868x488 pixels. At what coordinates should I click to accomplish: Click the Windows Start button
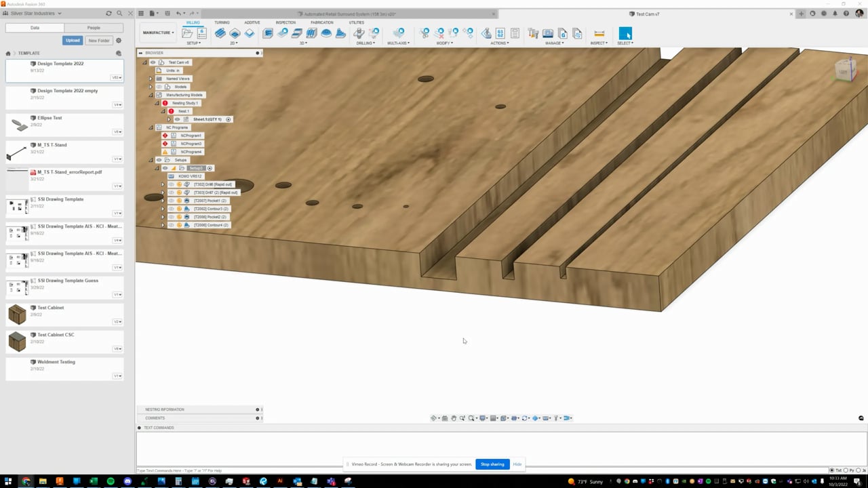(9, 481)
